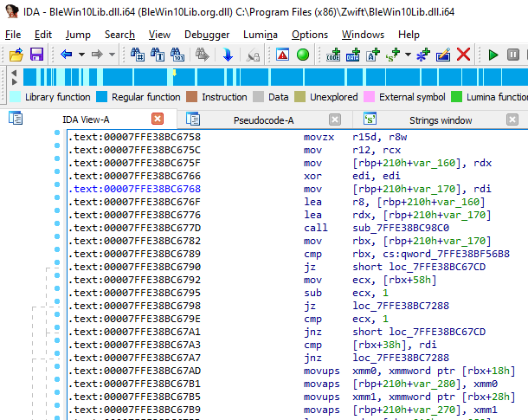Screen dimensions: 528x420
Task: Click the Lumina function legend color swatch
Action: pos(456,97)
